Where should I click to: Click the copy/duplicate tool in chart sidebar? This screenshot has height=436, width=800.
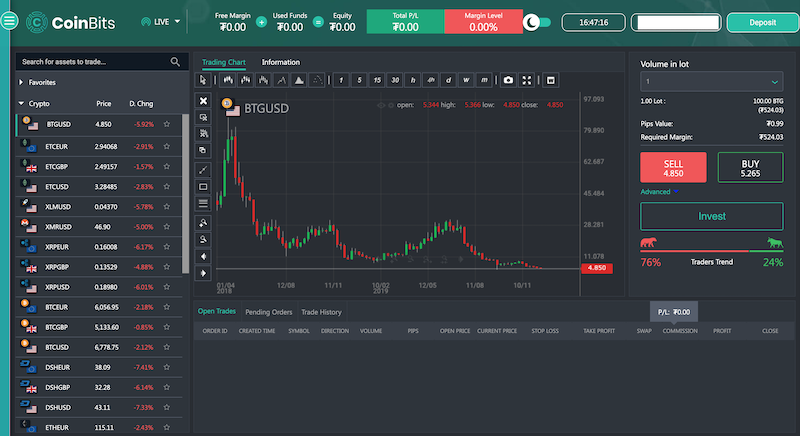pos(203,150)
